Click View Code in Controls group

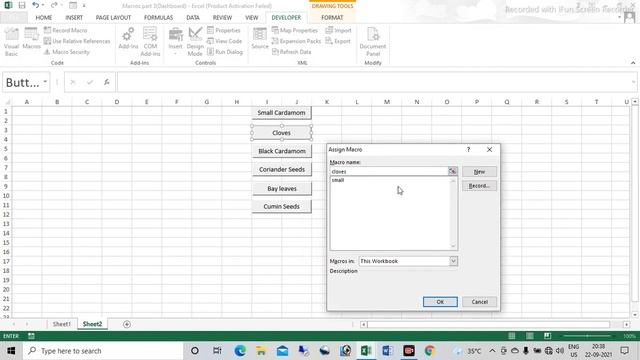(x=224, y=41)
